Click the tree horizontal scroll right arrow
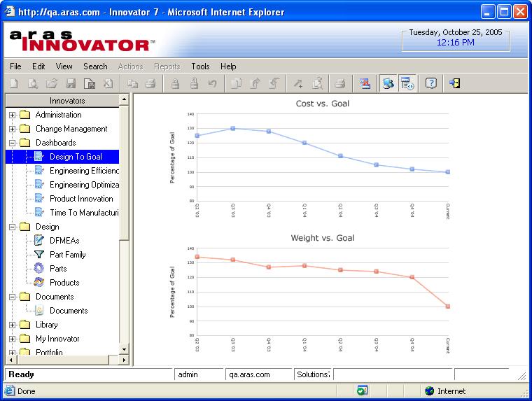 pyautogui.click(x=124, y=360)
